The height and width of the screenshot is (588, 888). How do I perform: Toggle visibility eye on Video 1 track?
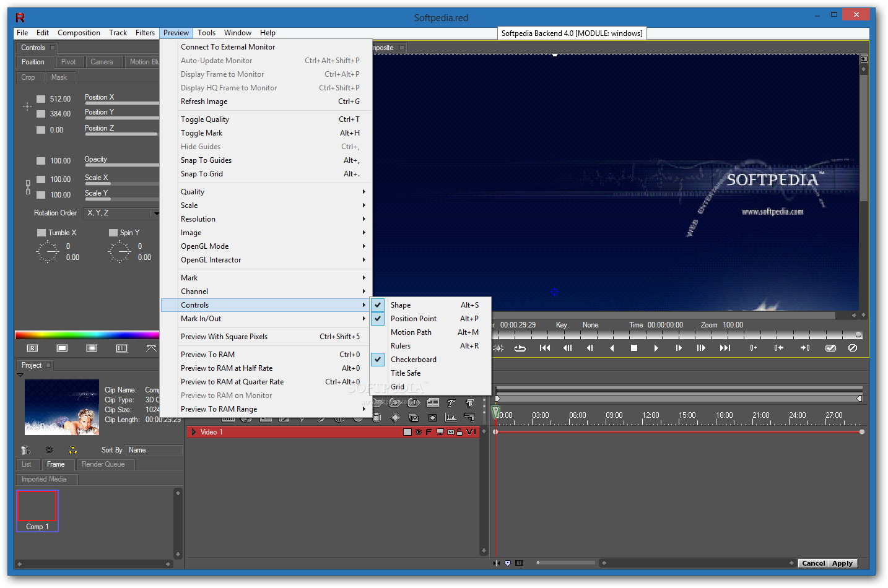pyautogui.click(x=418, y=432)
